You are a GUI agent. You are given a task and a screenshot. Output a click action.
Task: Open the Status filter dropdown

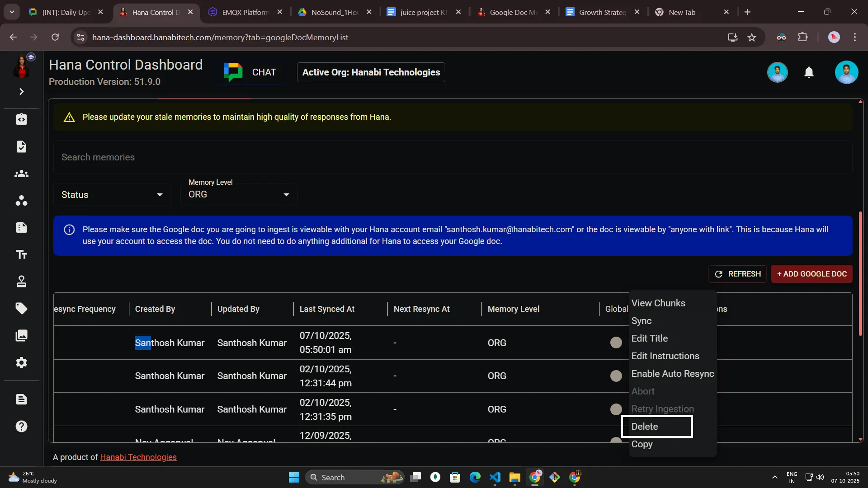(112, 194)
